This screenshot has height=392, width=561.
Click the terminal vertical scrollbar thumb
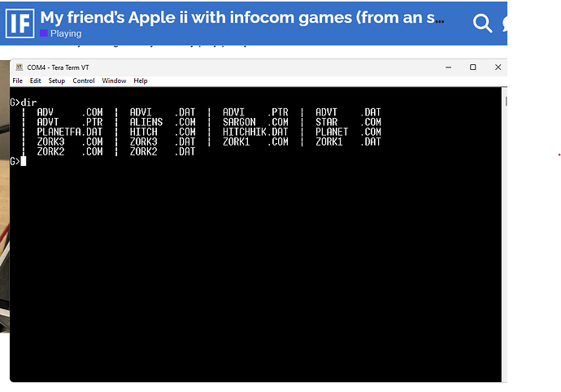(x=506, y=102)
